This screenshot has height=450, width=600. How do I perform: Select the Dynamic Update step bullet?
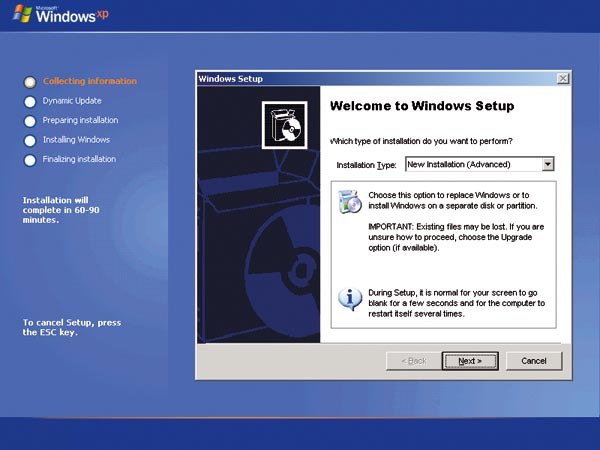(x=30, y=101)
